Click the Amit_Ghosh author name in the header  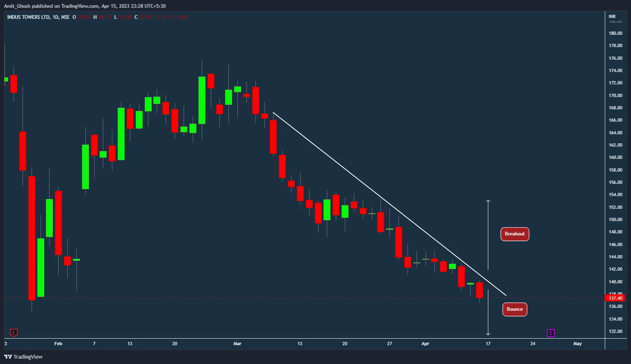pyautogui.click(x=17, y=6)
